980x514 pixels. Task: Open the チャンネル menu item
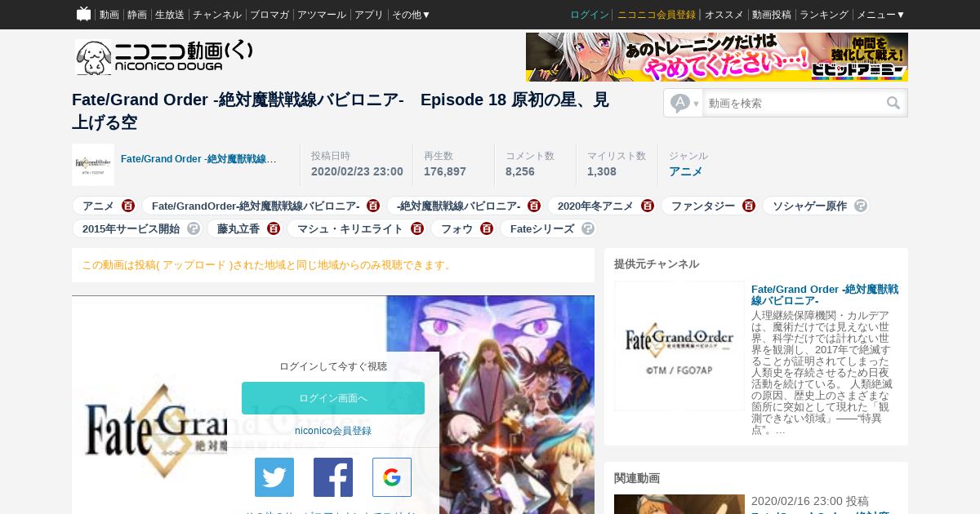[217, 15]
